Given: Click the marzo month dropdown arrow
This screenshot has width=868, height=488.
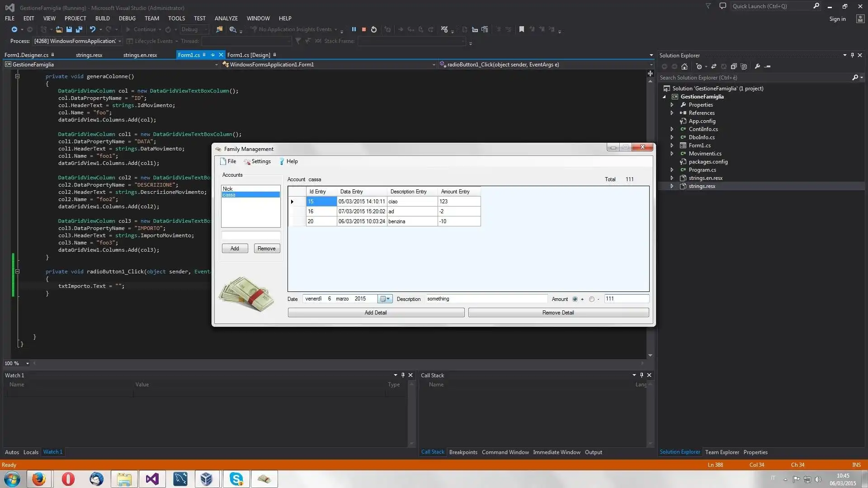Looking at the screenshot, I should tap(388, 299).
